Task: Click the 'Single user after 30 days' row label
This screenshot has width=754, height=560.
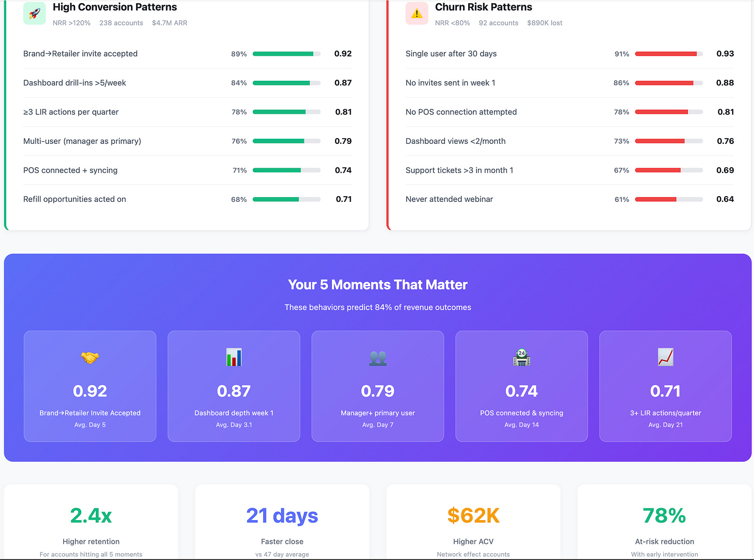Action: click(x=451, y=54)
